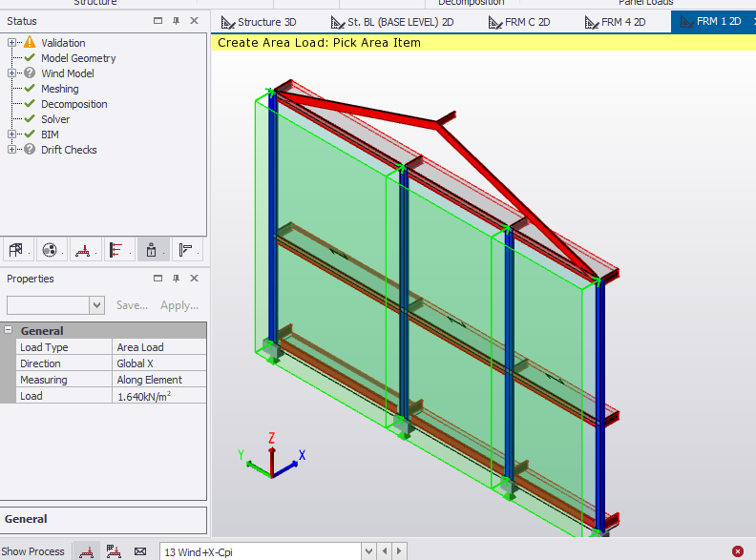Select the Drift Checks status item
Image resolution: width=756 pixels, height=560 pixels.
(69, 150)
